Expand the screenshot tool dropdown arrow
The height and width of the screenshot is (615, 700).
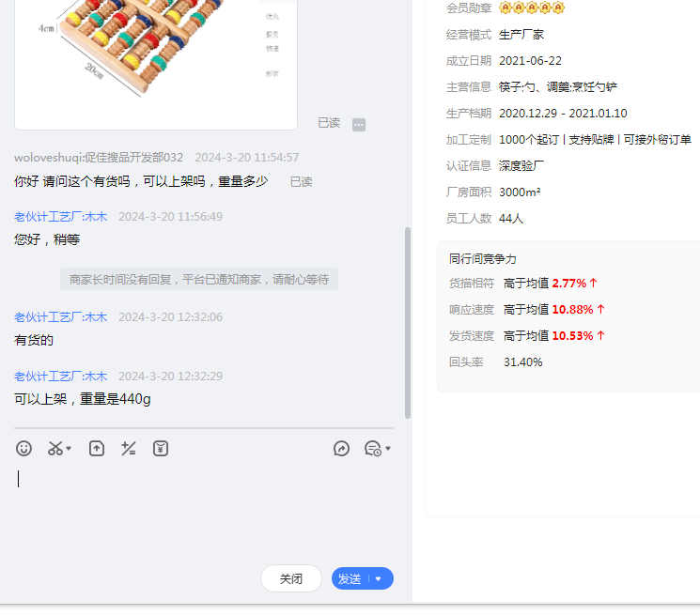click(70, 450)
